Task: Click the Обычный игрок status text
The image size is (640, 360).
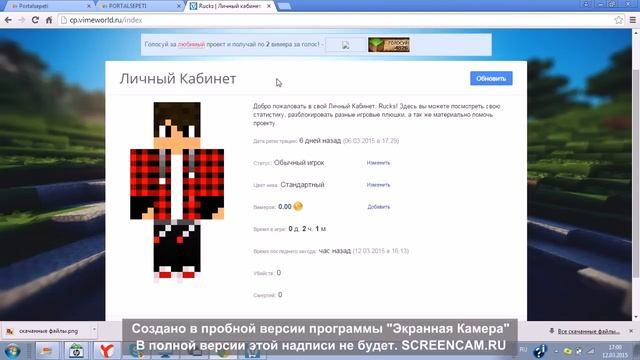Action: [x=299, y=163]
